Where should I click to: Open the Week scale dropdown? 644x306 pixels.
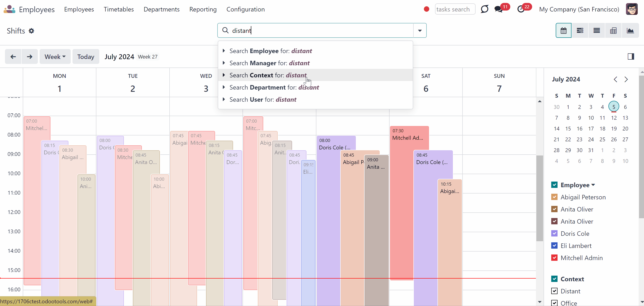pos(55,57)
